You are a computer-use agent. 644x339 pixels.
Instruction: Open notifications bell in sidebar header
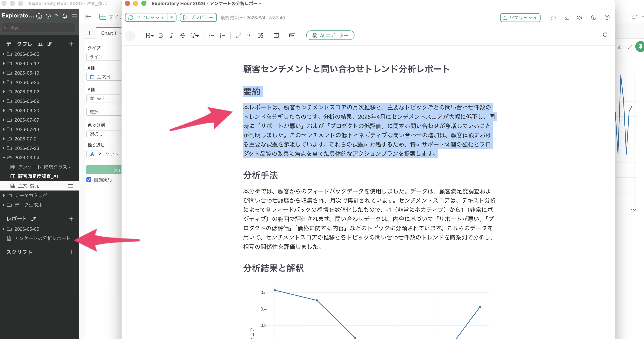[65, 16]
